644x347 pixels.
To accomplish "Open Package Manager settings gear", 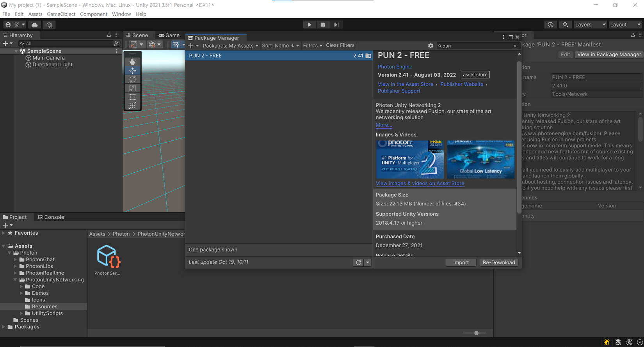I will coord(431,46).
